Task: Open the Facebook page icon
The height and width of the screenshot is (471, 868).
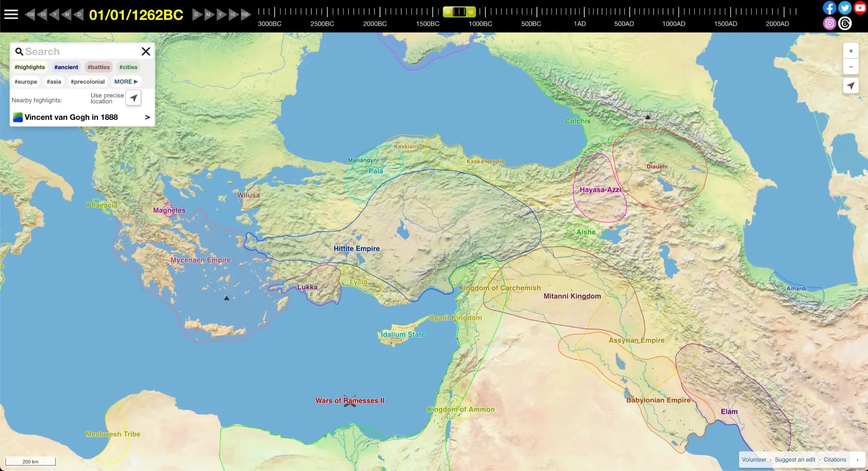Action: click(829, 8)
